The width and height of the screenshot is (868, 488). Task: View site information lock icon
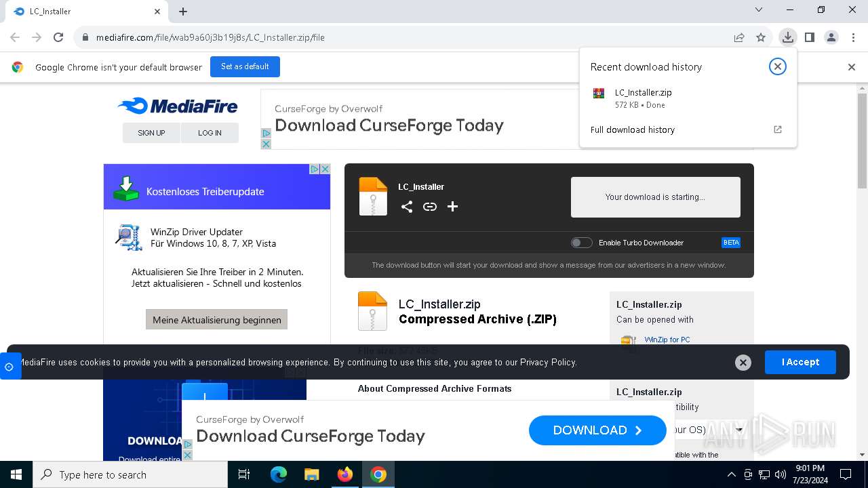point(85,37)
